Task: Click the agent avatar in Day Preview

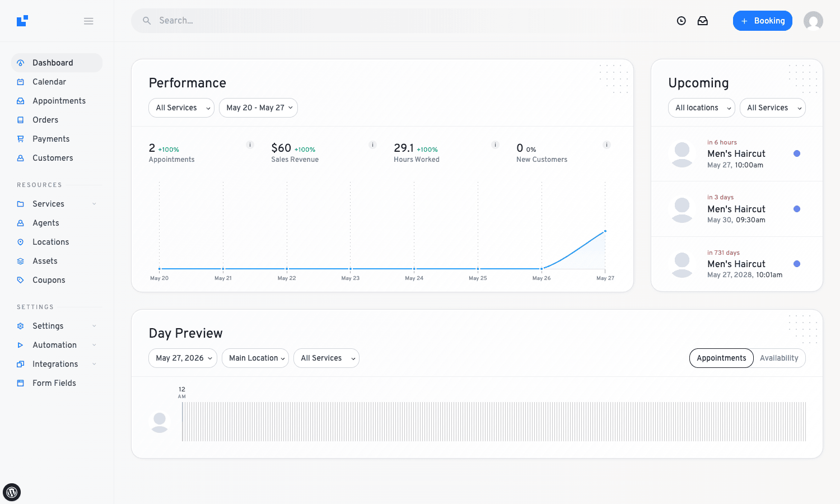Action: (160, 422)
